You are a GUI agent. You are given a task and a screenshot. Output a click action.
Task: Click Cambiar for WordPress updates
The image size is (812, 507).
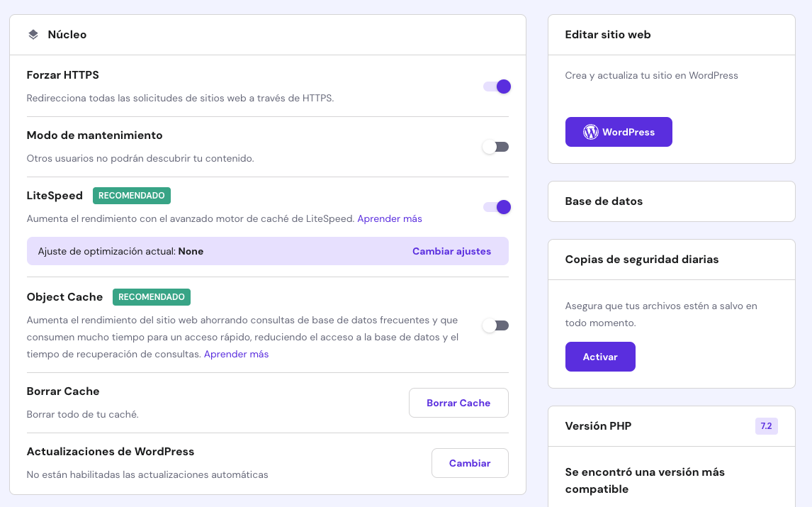pyautogui.click(x=470, y=463)
